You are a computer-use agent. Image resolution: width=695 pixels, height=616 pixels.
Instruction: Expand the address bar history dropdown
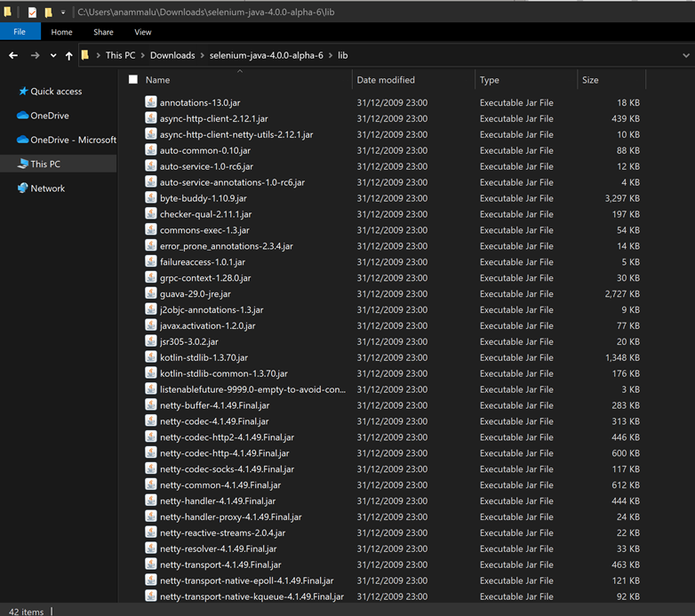686,55
